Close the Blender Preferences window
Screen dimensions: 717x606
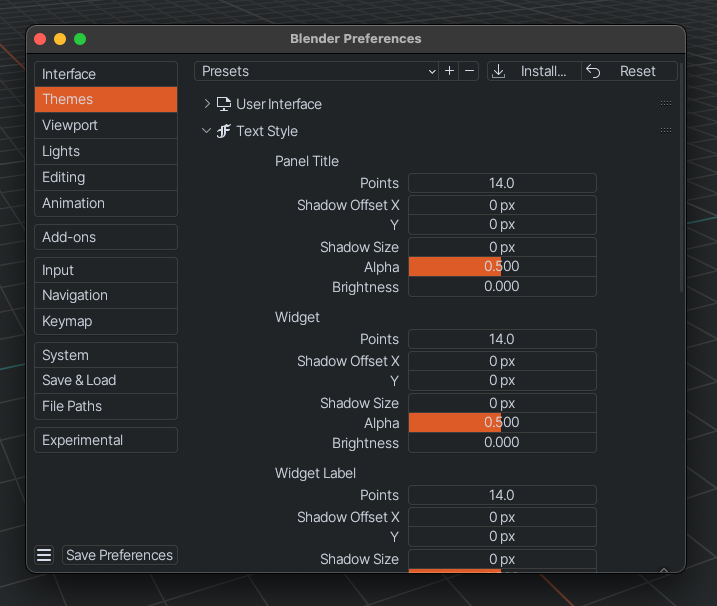click(x=40, y=39)
